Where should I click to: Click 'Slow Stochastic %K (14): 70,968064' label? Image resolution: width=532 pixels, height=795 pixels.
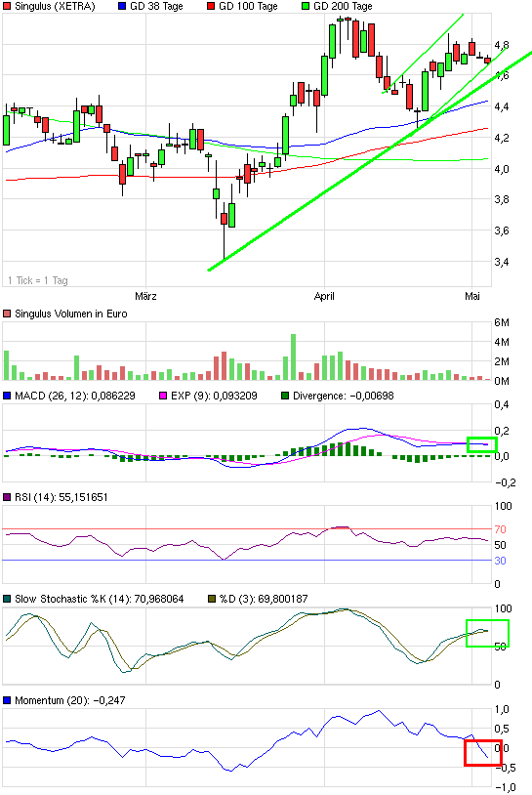click(100, 599)
